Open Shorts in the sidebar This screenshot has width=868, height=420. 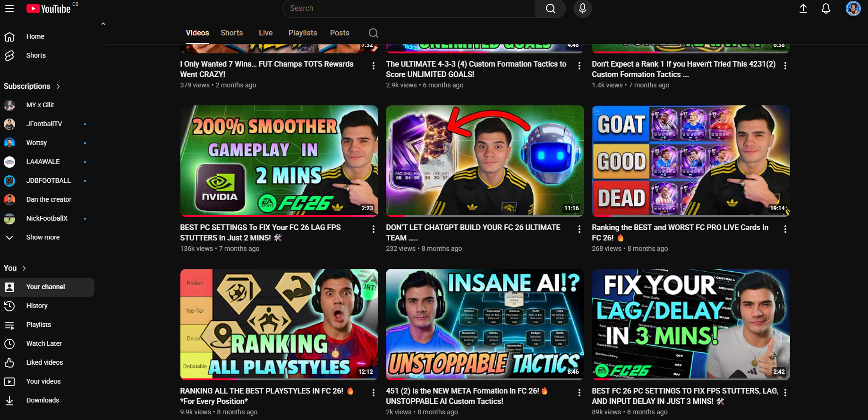(47, 55)
